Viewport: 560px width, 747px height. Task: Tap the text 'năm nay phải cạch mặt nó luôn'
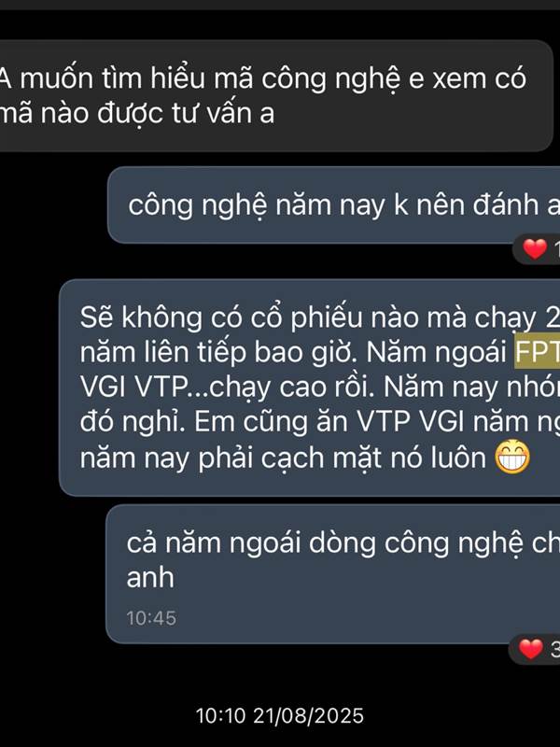point(283,458)
